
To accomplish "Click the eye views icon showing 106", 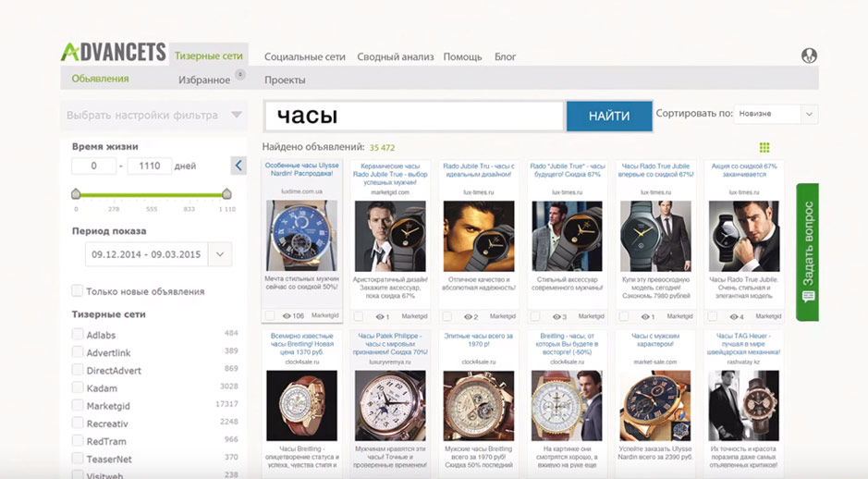I will (x=287, y=316).
